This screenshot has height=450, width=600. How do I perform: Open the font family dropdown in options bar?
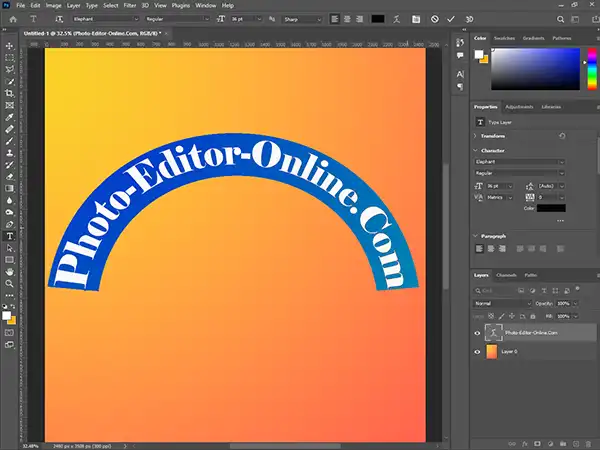(x=106, y=19)
